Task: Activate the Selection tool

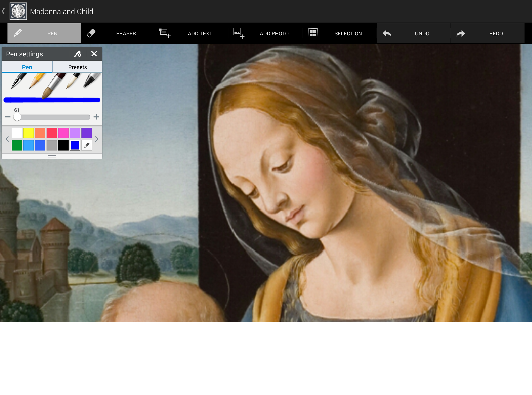Action: [340, 33]
